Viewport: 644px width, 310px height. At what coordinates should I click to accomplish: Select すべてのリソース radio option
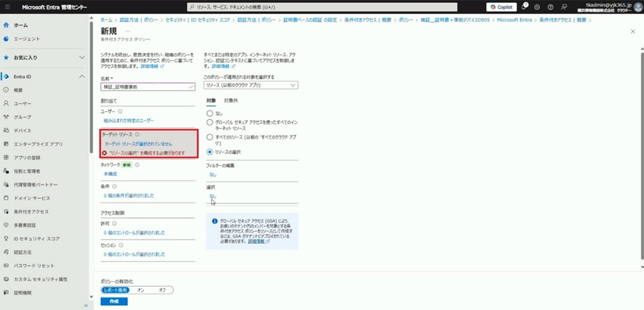coord(210,136)
